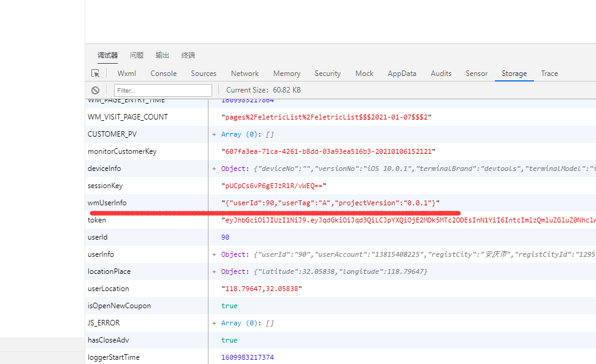
Task: Select the deviceInfo key
Action: pyautogui.click(x=104, y=169)
